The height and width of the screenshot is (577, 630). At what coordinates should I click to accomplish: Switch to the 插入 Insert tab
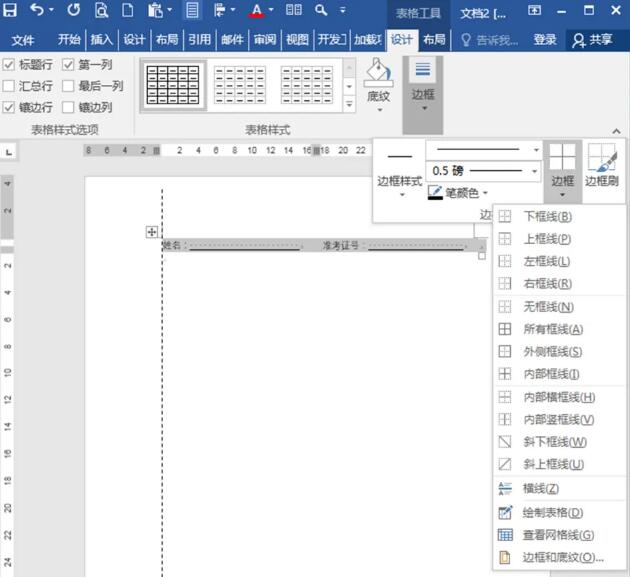102,40
